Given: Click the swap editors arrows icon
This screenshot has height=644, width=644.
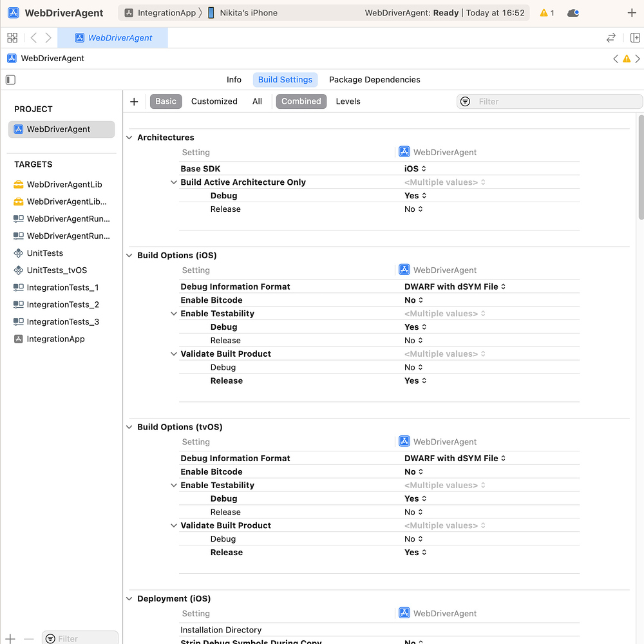Looking at the screenshot, I should (611, 37).
